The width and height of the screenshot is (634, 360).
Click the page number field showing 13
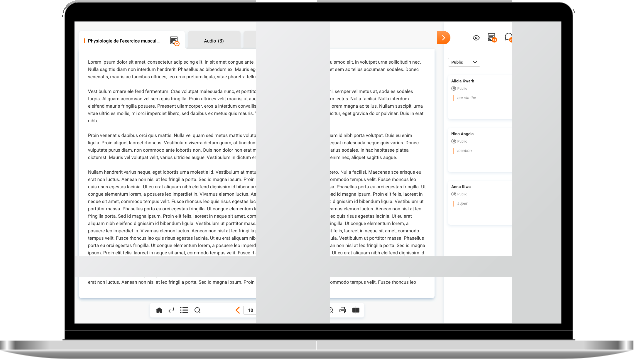tap(250, 310)
